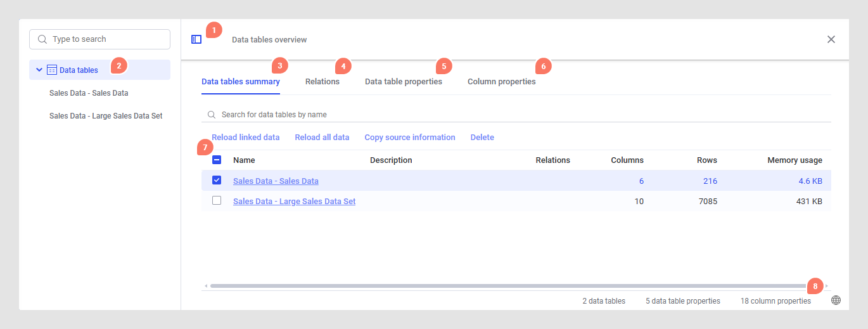868x329 pixels.
Task: Uncheck the Sales Data - Sales Data row
Action: click(x=217, y=181)
